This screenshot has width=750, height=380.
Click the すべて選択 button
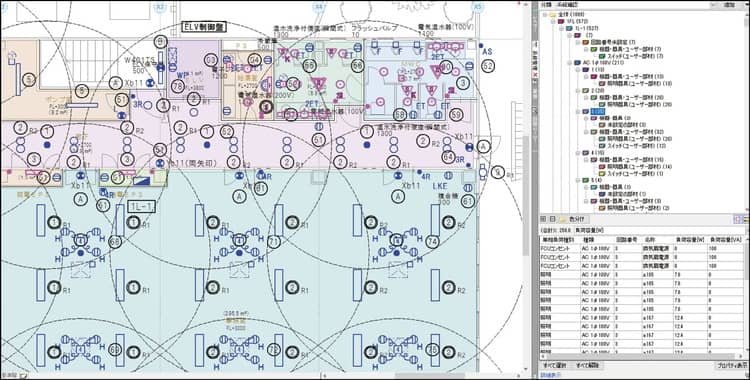[x=554, y=366]
